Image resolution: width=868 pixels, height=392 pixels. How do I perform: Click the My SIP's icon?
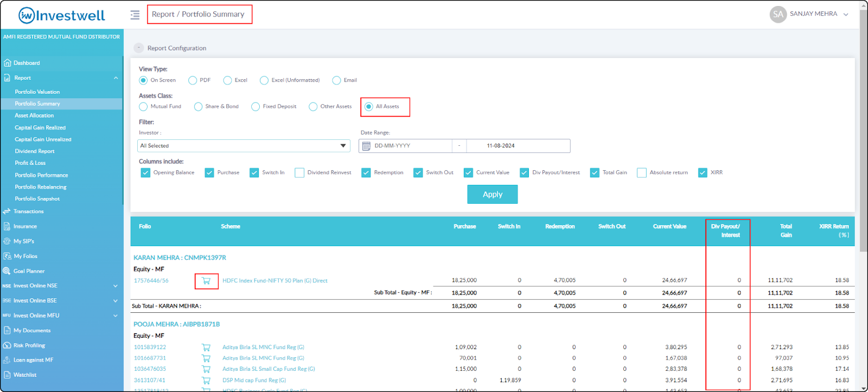(x=7, y=241)
